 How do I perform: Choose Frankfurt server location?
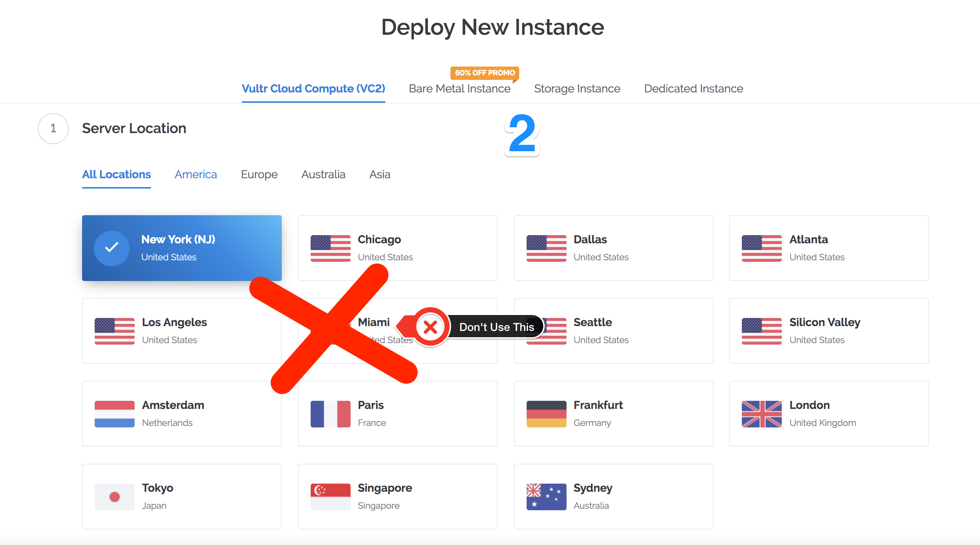pyautogui.click(x=614, y=414)
